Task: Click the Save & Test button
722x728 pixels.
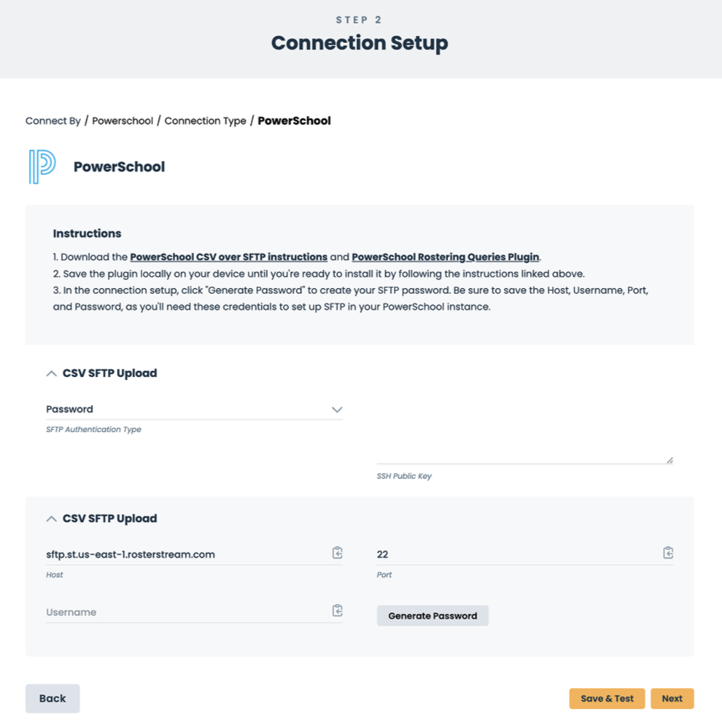Action: [607, 699]
